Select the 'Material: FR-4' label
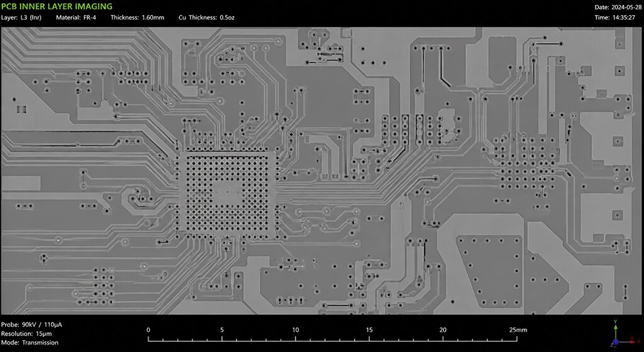This screenshot has height=352, width=644. coord(76,18)
